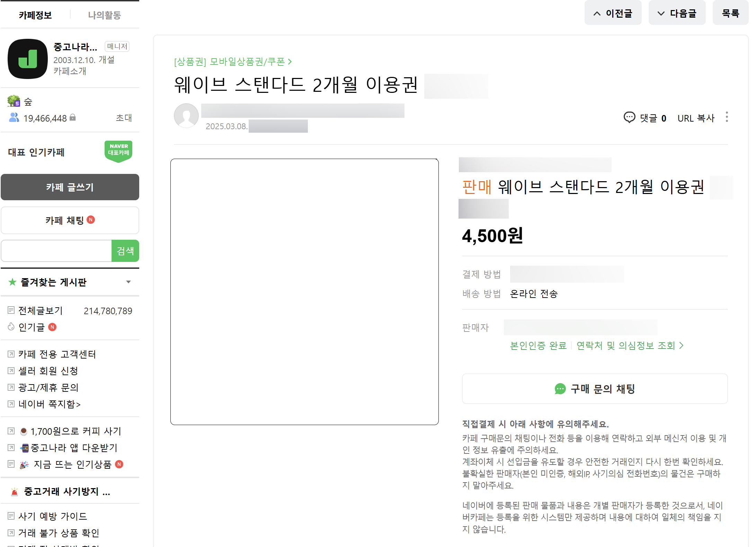This screenshot has height=547, width=756.
Task: Click the members icon next to 19,466,448
Action: [x=14, y=117]
